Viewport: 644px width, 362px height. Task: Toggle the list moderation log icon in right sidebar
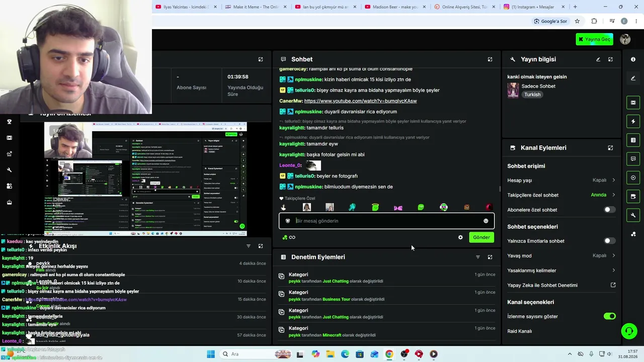[x=633, y=140]
